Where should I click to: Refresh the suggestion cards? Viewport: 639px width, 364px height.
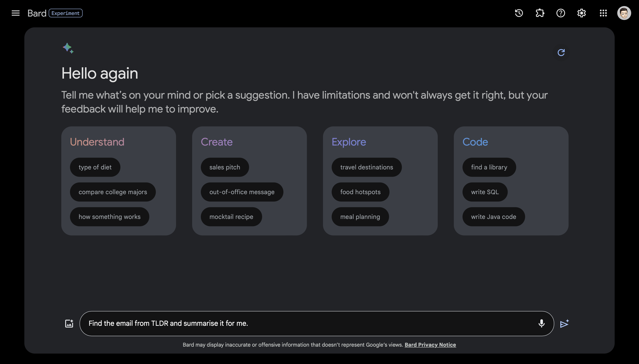coord(561,53)
